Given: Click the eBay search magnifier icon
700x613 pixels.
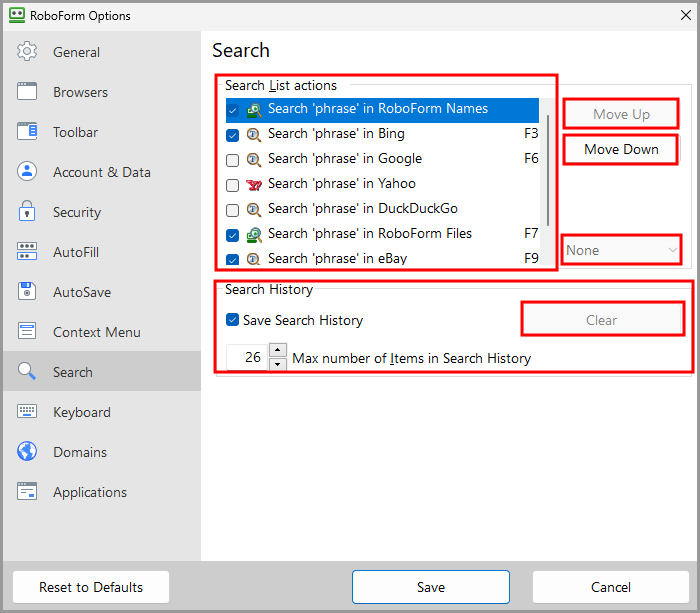Looking at the screenshot, I should click(x=254, y=259).
